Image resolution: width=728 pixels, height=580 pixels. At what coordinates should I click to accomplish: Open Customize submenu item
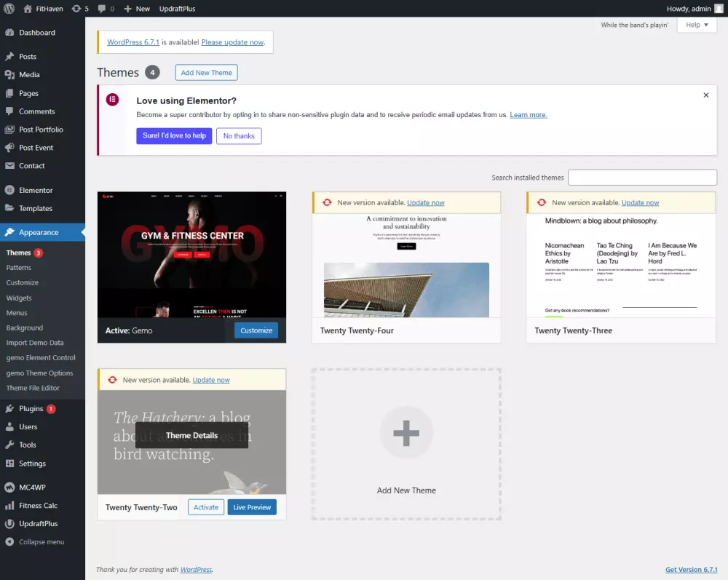23,282
